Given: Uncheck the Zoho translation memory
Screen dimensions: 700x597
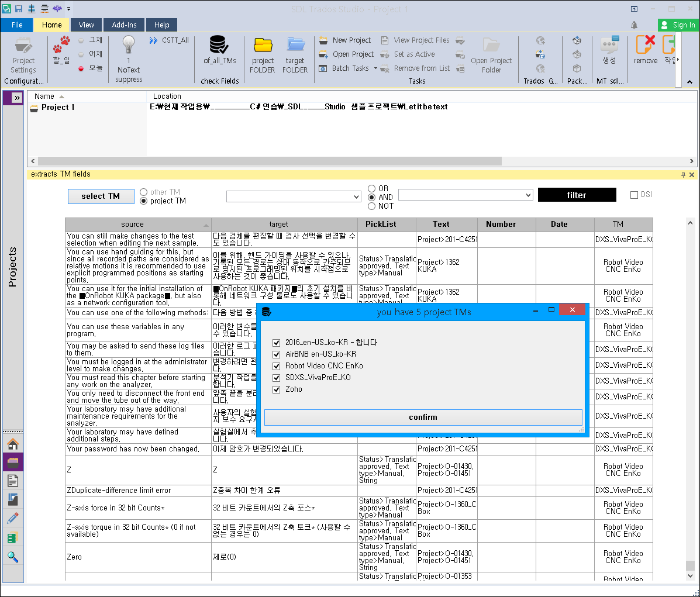Looking at the screenshot, I should (x=276, y=389).
